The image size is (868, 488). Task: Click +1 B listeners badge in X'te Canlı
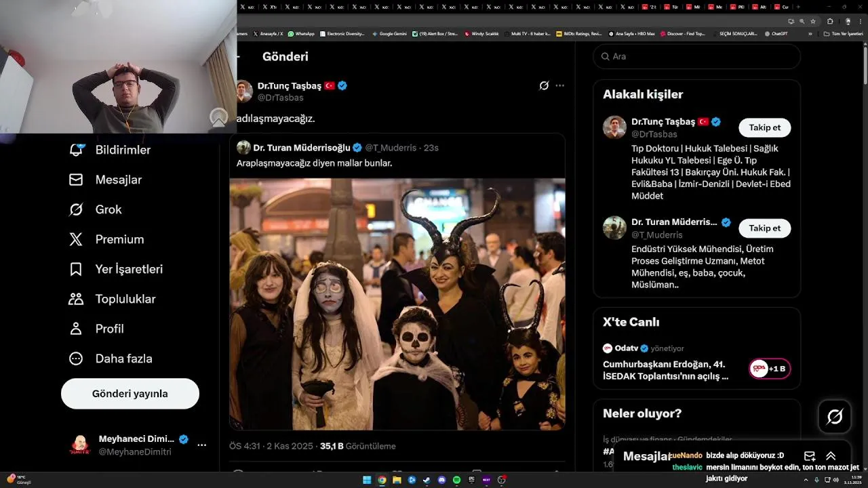point(770,369)
